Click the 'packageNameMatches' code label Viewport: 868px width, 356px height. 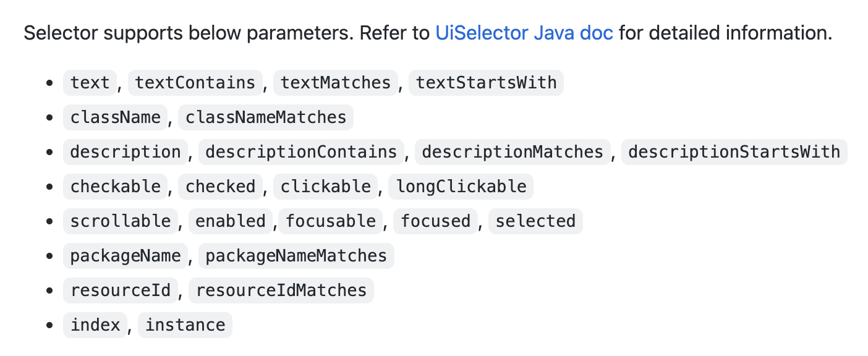(x=296, y=255)
